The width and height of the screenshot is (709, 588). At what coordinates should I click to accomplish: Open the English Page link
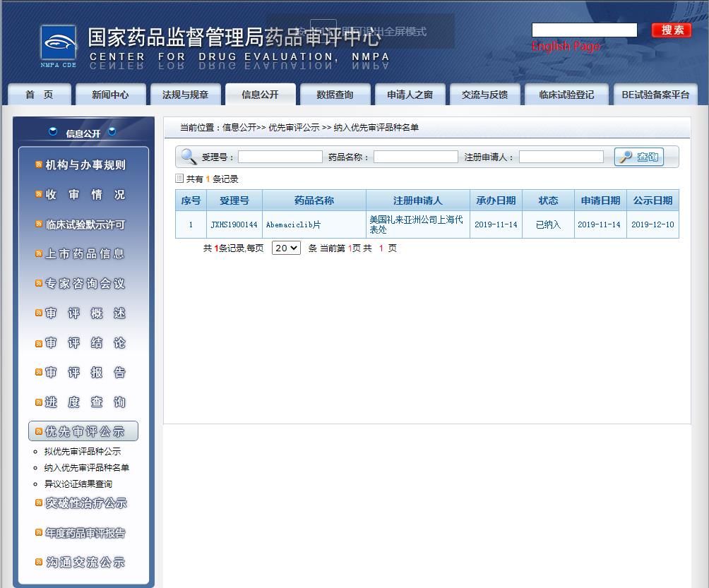click(566, 47)
